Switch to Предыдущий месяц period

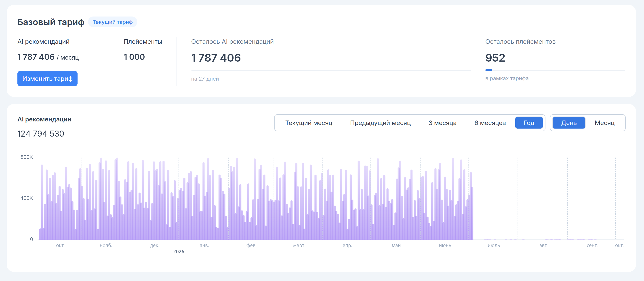380,123
